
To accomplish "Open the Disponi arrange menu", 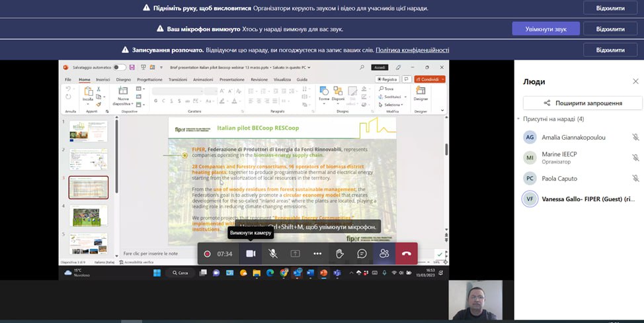I will [x=338, y=94].
